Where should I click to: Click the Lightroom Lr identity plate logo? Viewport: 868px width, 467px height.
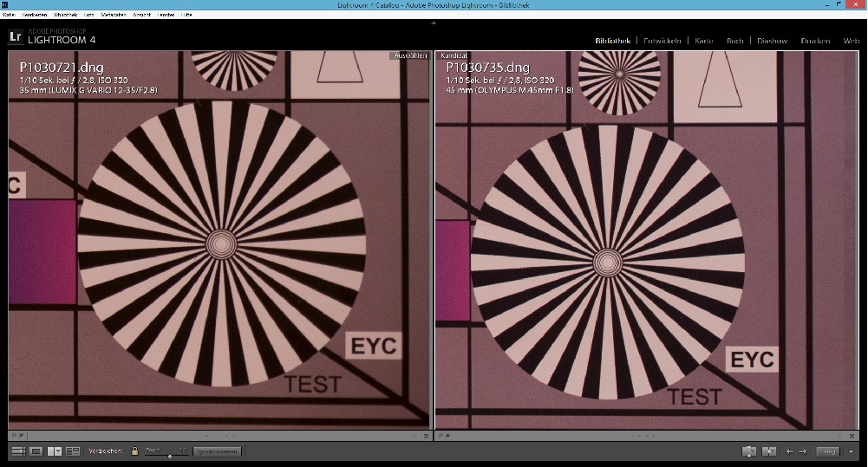point(16,37)
